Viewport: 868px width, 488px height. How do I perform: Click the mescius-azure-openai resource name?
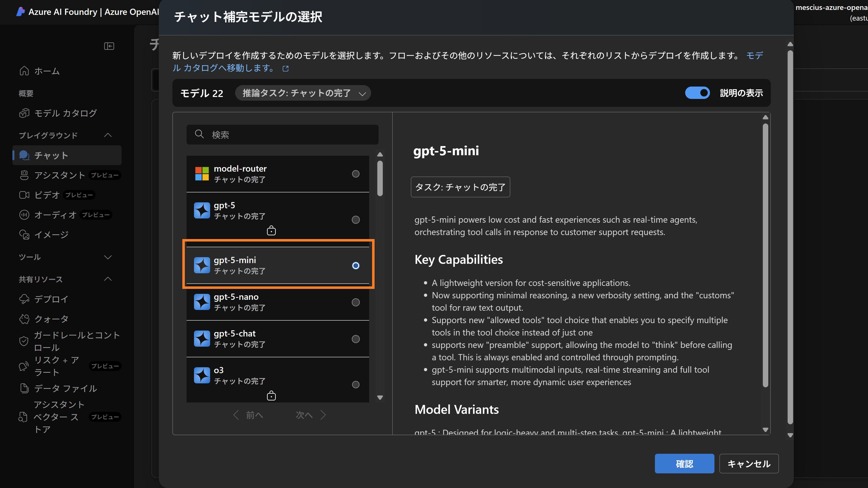click(832, 7)
